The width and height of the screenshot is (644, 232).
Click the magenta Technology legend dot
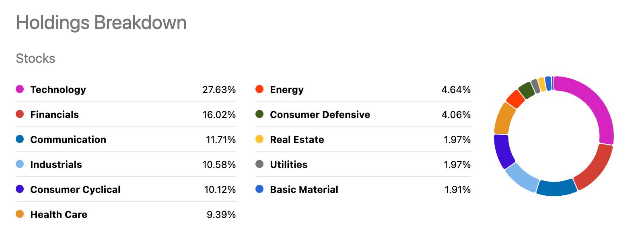20,89
